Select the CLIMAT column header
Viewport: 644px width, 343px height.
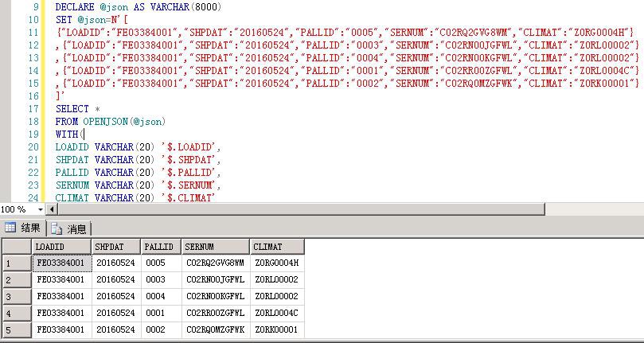pyautogui.click(x=276, y=247)
